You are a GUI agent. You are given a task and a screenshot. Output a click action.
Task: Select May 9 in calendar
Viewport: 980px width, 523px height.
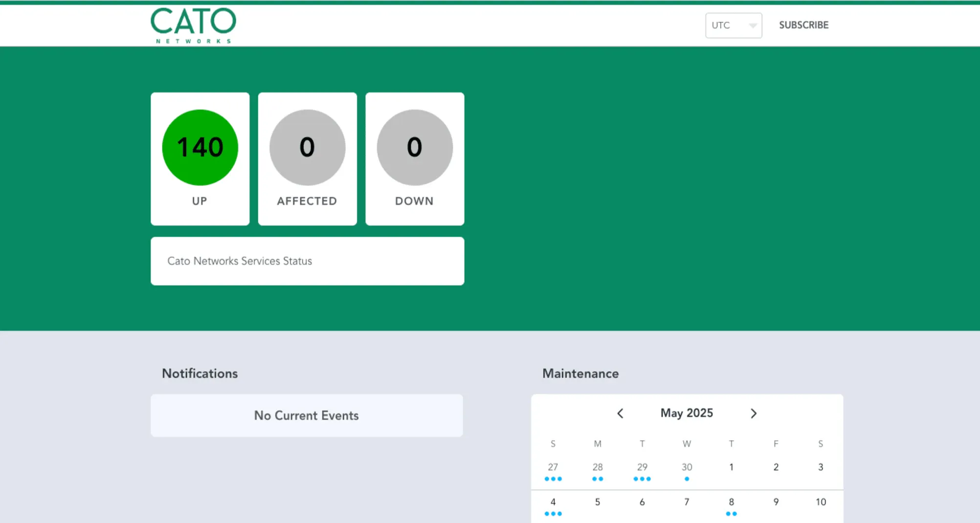(776, 502)
